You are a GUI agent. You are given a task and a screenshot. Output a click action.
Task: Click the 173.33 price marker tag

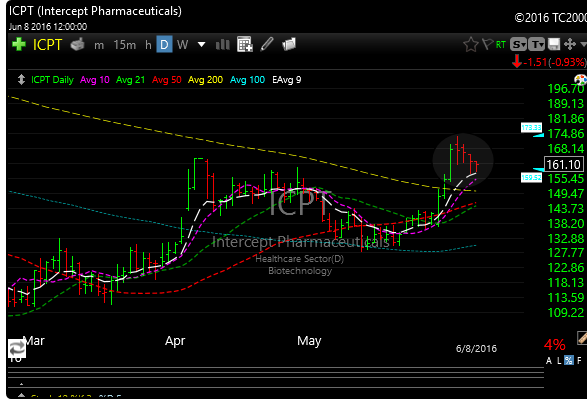click(531, 128)
